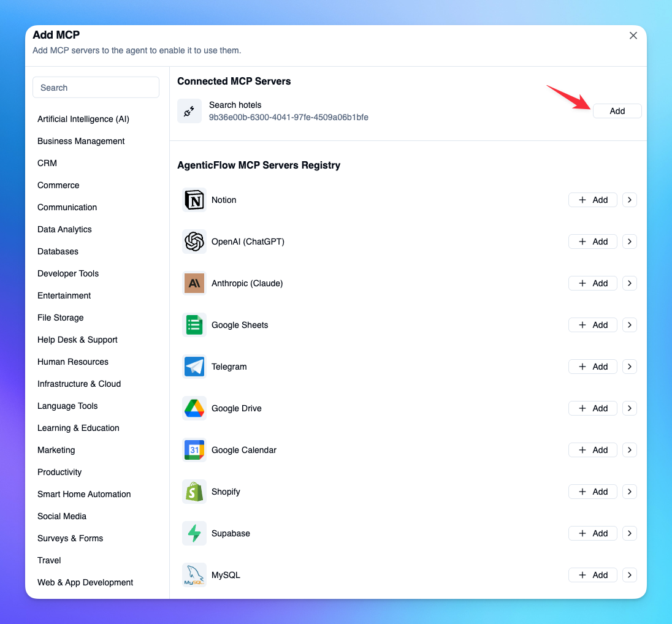The height and width of the screenshot is (624, 672).
Task: Add the Telegram MCP server
Action: tap(592, 367)
